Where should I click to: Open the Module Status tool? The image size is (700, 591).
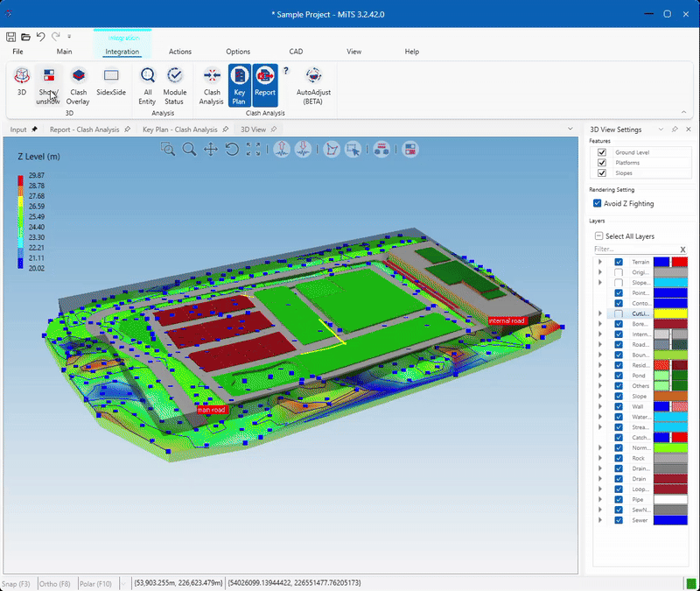point(174,86)
